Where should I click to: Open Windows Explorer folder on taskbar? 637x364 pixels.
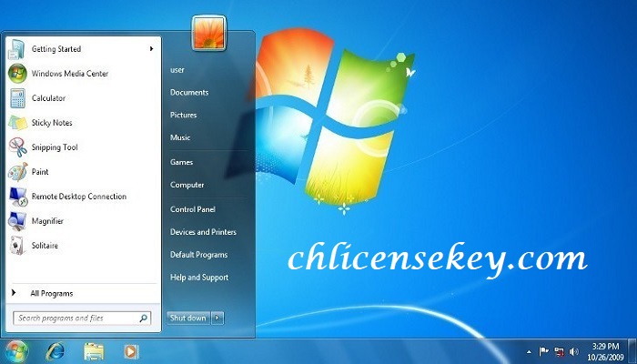(x=94, y=352)
